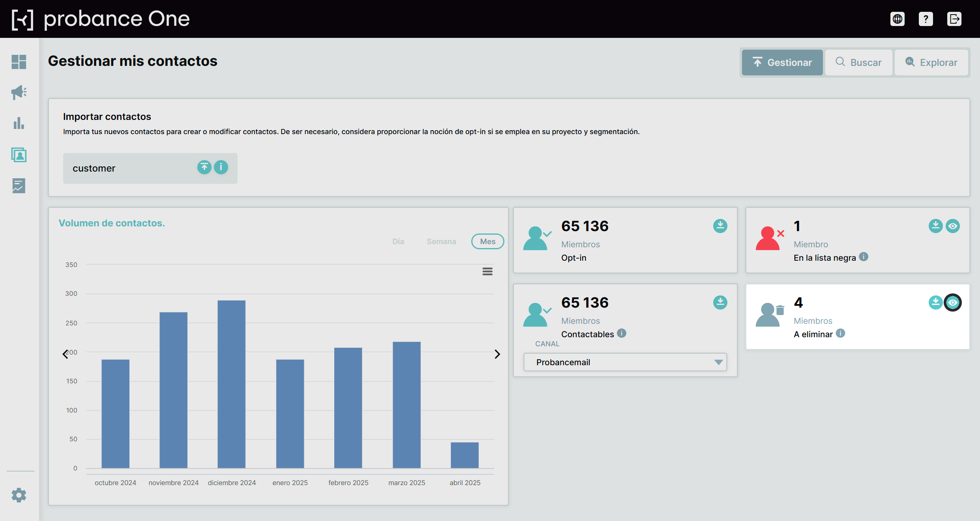Screen dimensions: 980x521
Task: Show info about En la lista negra
Action: click(x=864, y=257)
